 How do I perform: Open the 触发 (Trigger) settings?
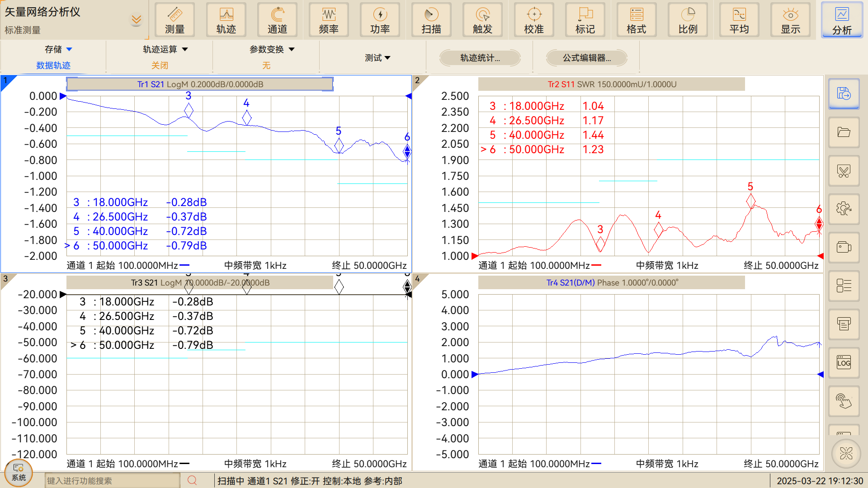tap(483, 20)
